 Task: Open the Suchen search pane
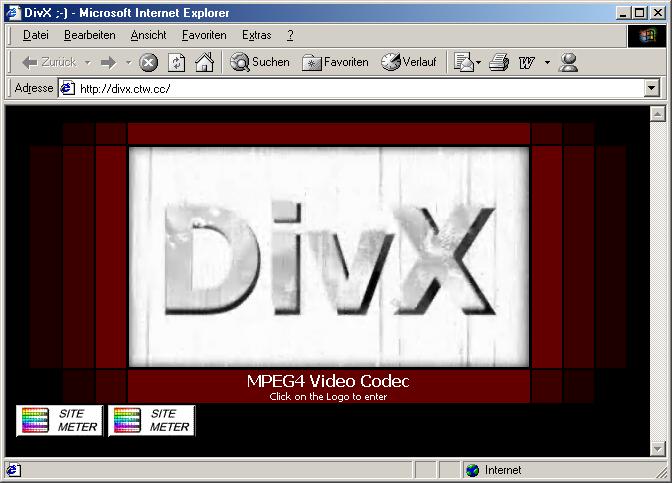tap(260, 62)
